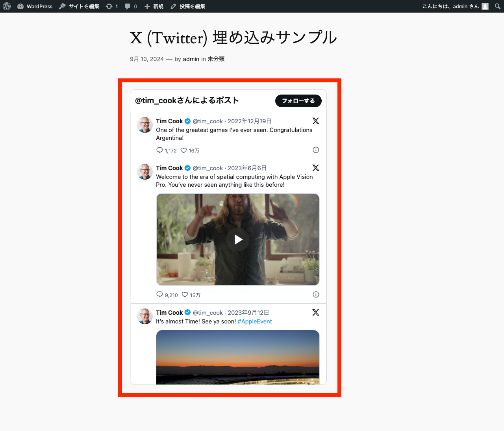The image size is (504, 431).
Task: Open the 2023年9月12日 date link
Action: pyautogui.click(x=248, y=313)
